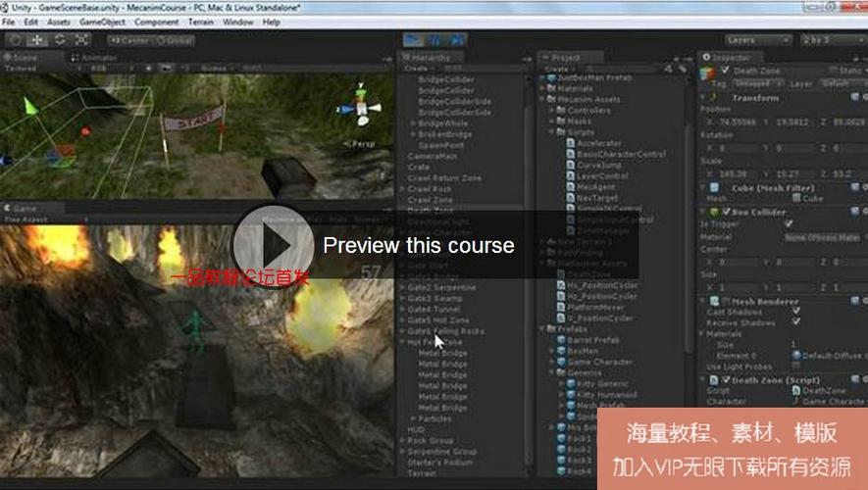Toggle scene lighting icon in Scene view bar
The height and width of the screenshot is (490, 868).
tap(148, 68)
